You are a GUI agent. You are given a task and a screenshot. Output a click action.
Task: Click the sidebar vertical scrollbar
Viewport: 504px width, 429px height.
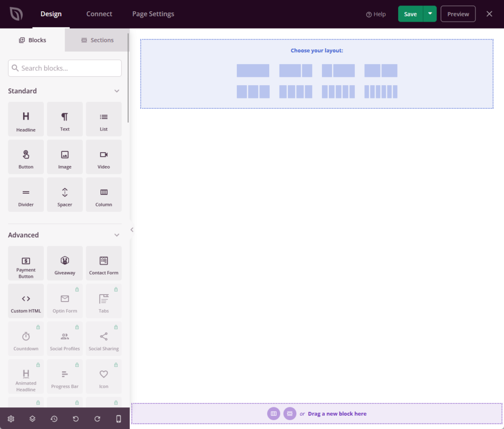pos(128,77)
